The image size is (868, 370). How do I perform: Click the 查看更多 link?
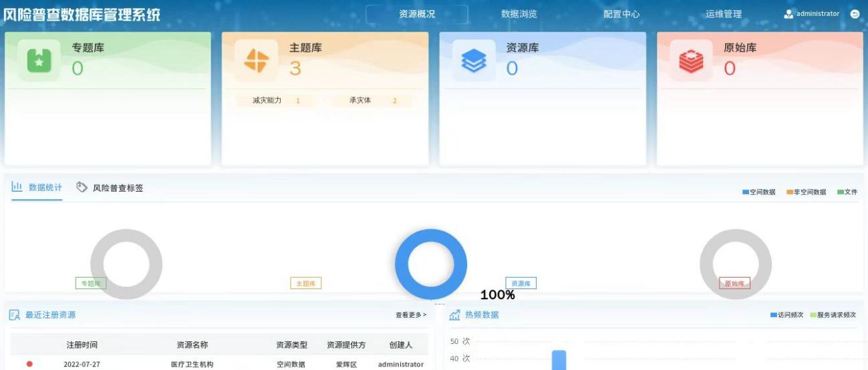click(x=410, y=315)
